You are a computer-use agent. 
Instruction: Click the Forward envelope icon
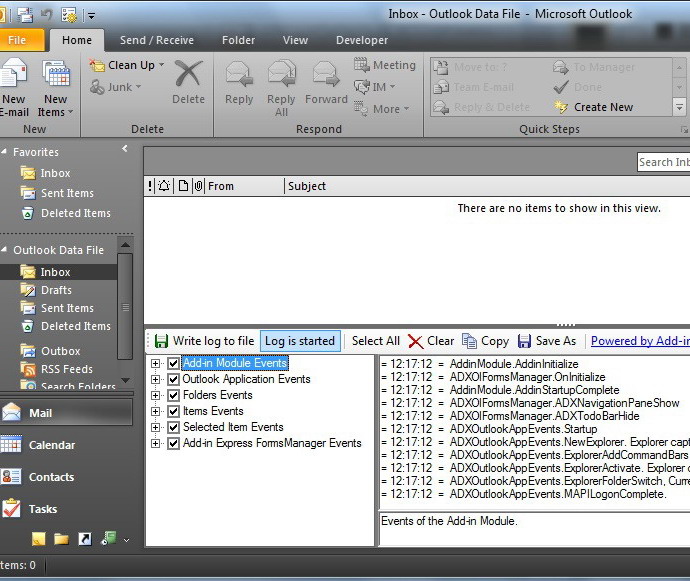pyautogui.click(x=326, y=73)
